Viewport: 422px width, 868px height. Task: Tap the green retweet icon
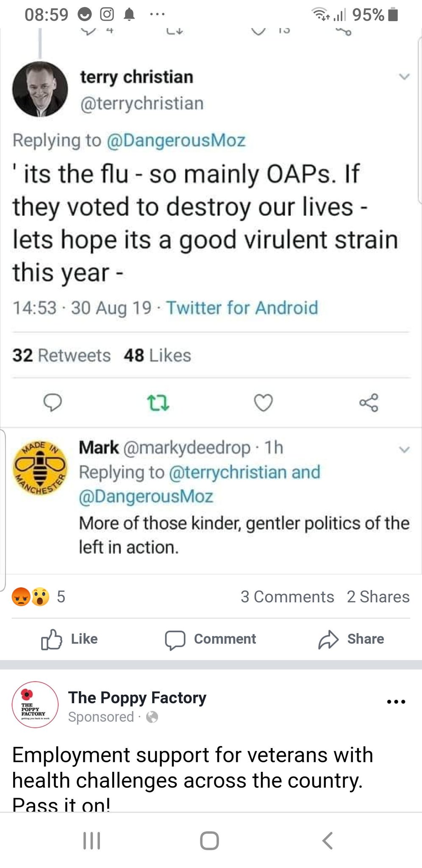[158, 403]
